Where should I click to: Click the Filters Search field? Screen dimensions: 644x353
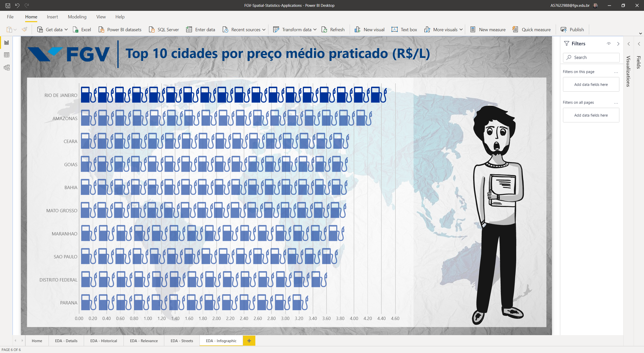(x=591, y=57)
